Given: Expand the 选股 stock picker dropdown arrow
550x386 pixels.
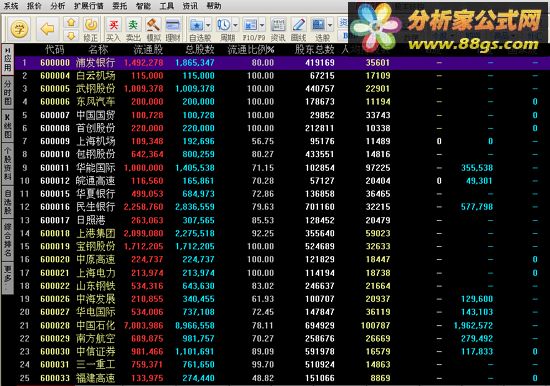Looking at the screenshot, I should [330, 25].
